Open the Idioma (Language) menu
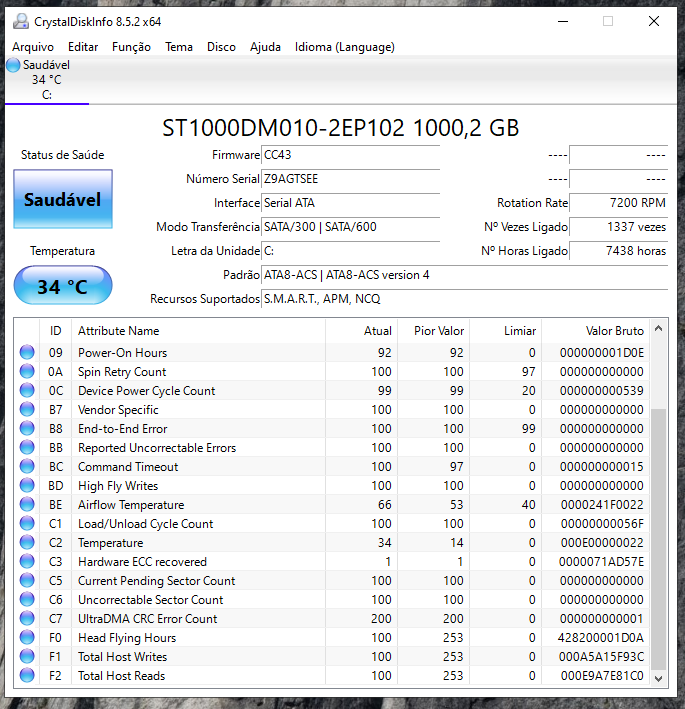Viewport: 685px width, 709px height. 345,47
